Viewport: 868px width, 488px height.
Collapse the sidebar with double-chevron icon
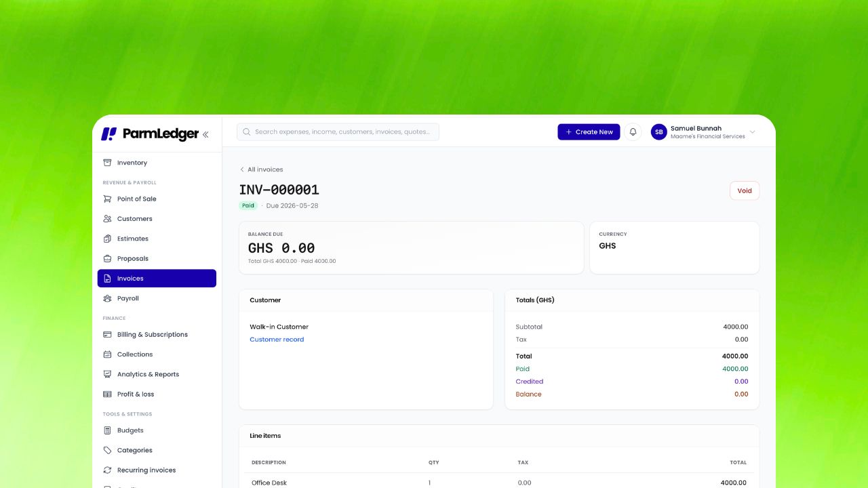(205, 134)
